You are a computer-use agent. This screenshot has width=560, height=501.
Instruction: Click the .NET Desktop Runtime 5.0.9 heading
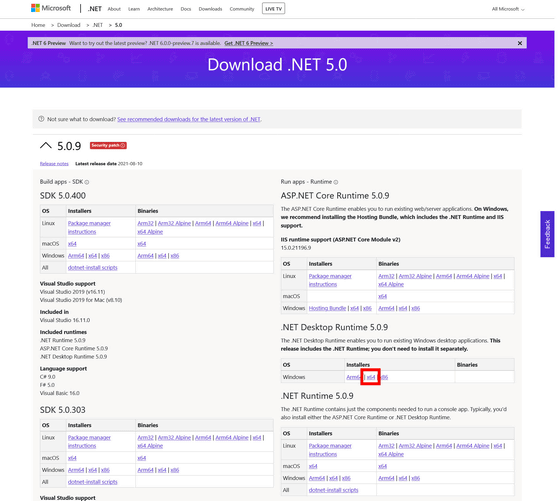click(x=334, y=327)
